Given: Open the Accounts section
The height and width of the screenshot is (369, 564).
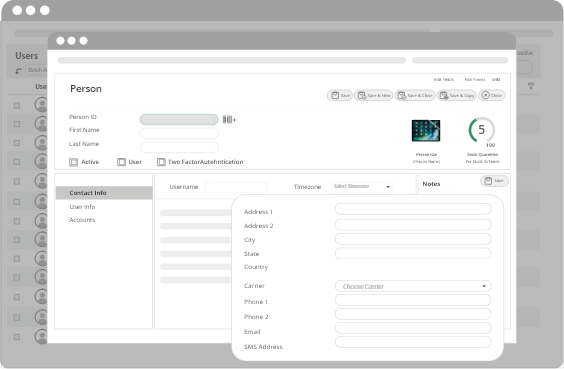Looking at the screenshot, I should click(82, 220).
